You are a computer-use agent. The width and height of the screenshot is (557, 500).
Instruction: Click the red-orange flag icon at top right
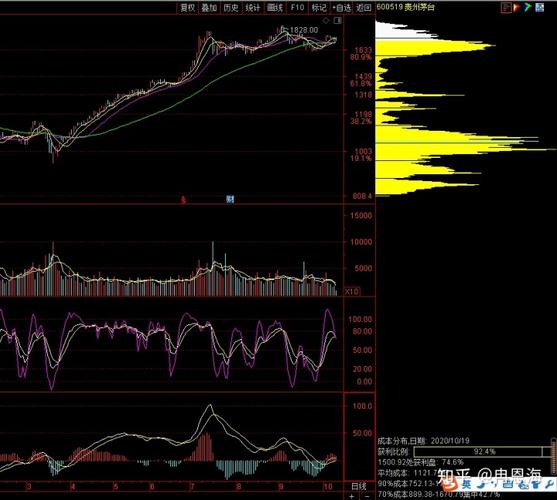pyautogui.click(x=517, y=7)
